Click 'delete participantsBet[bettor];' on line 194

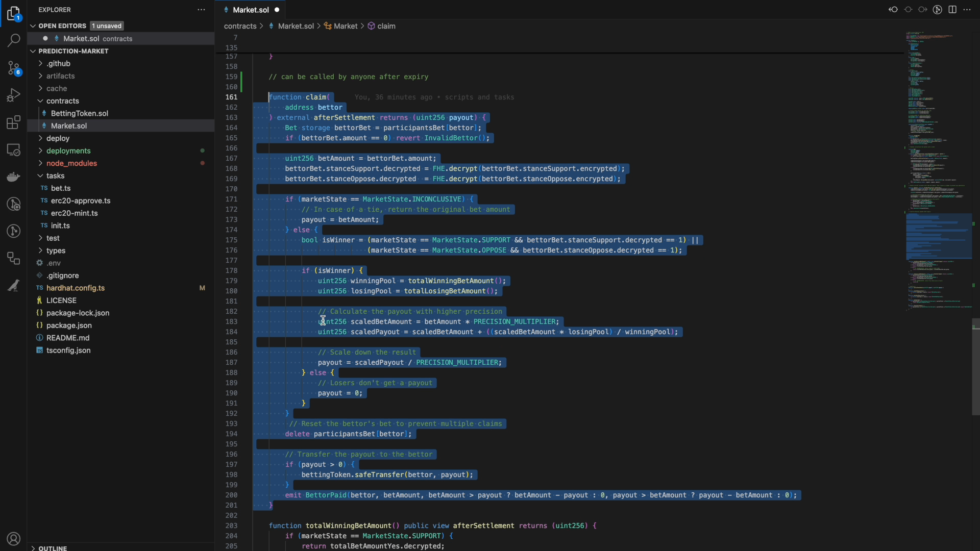[348, 434]
